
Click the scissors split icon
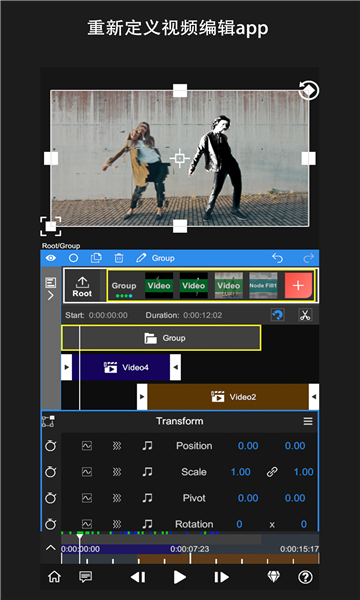[x=305, y=315]
